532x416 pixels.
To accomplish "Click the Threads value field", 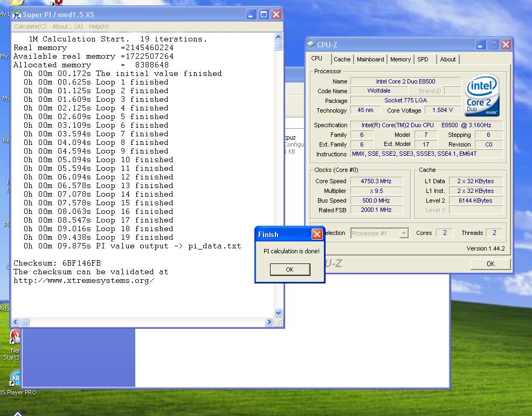I will tap(494, 233).
